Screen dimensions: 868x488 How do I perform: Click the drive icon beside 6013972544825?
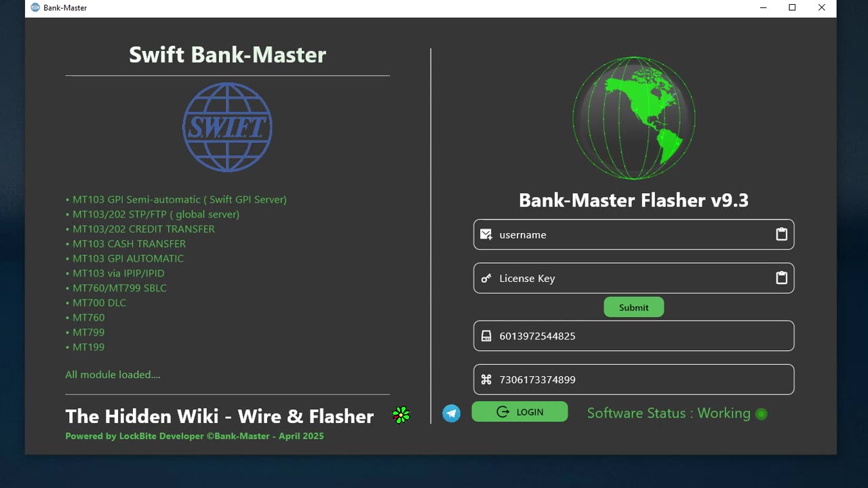[x=486, y=336]
